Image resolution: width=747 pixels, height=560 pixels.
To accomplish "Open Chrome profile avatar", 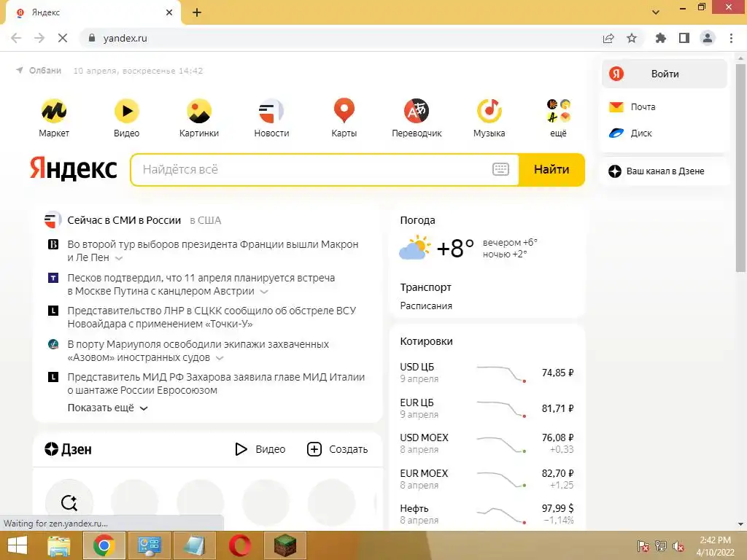I will pyautogui.click(x=708, y=38).
